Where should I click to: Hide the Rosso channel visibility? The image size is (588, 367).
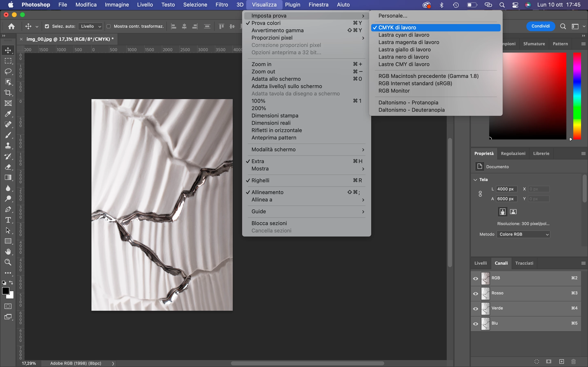tap(476, 293)
